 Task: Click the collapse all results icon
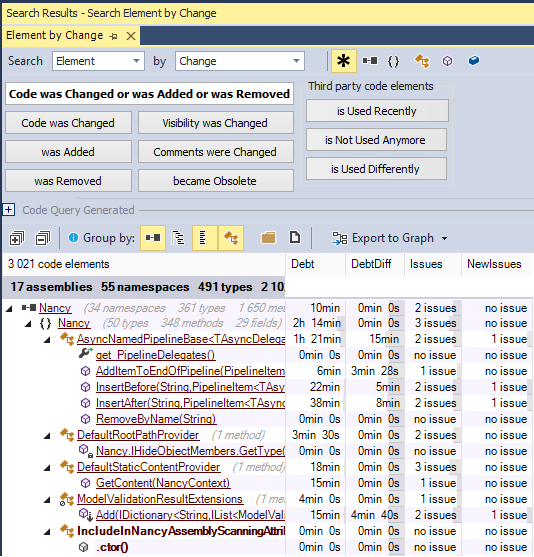coord(43,238)
